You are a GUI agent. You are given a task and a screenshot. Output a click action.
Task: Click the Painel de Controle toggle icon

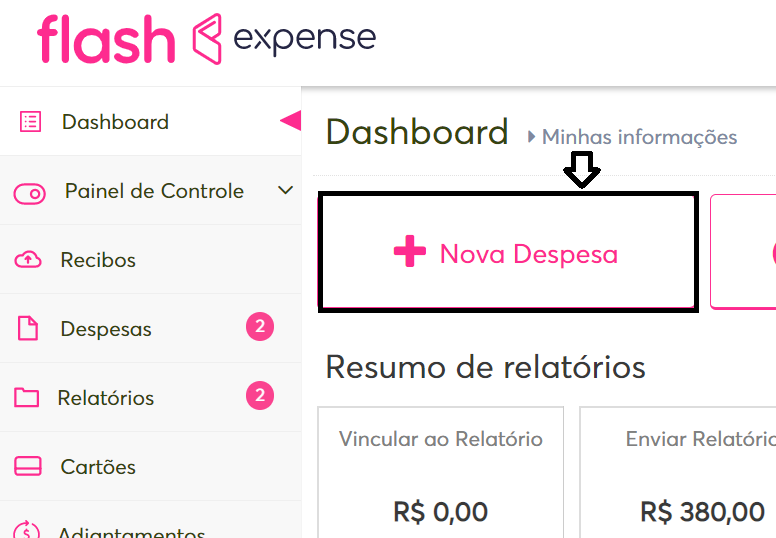[30, 192]
